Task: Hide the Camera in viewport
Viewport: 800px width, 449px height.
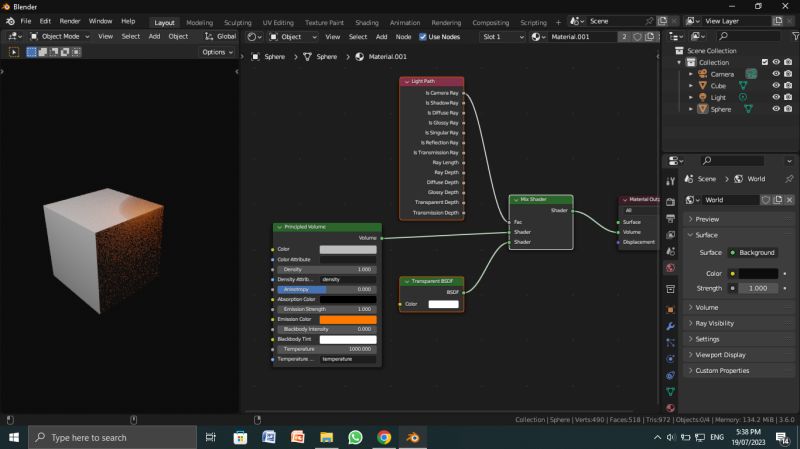Action: (776, 74)
